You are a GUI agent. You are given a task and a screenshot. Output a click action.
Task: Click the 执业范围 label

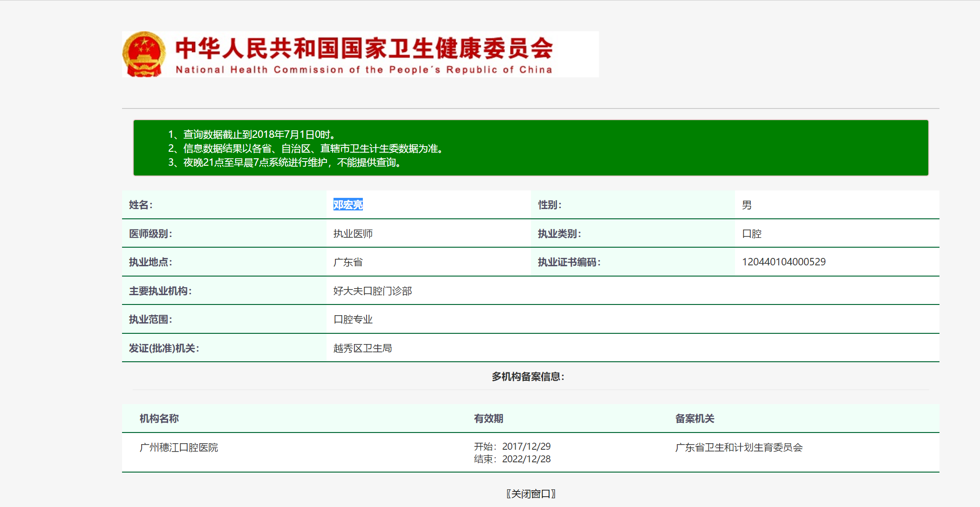(150, 319)
